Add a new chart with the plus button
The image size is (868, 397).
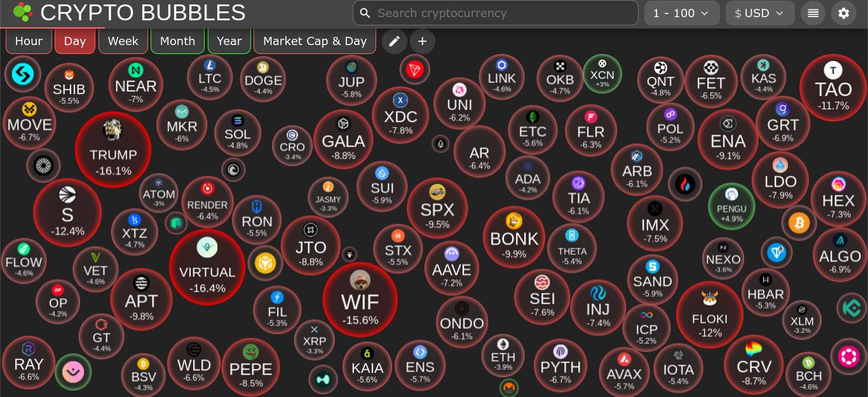[423, 41]
